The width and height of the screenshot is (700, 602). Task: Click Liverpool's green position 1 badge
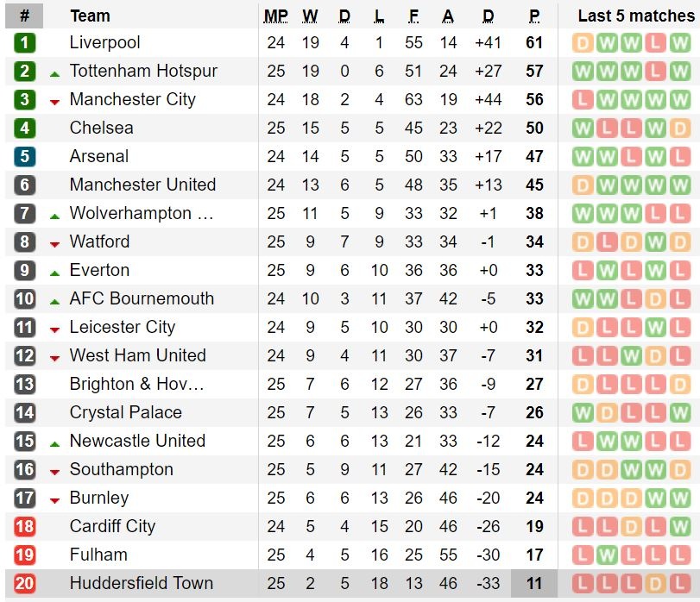coord(24,43)
